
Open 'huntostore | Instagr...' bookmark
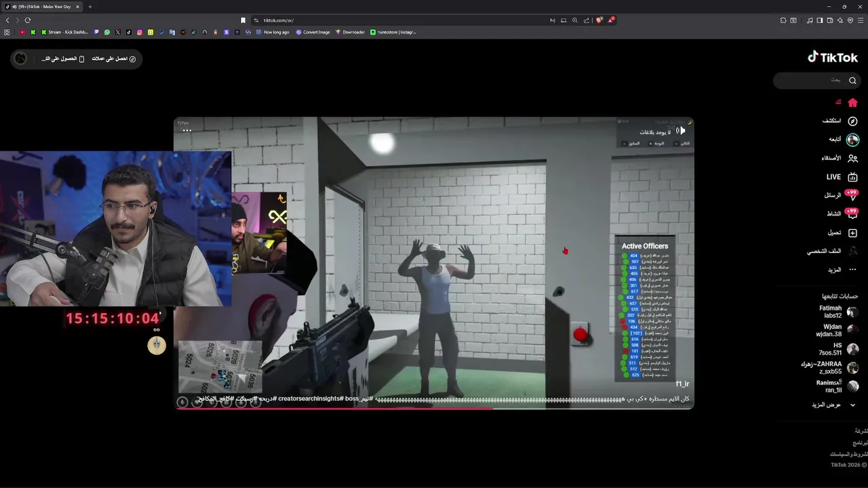click(x=393, y=32)
